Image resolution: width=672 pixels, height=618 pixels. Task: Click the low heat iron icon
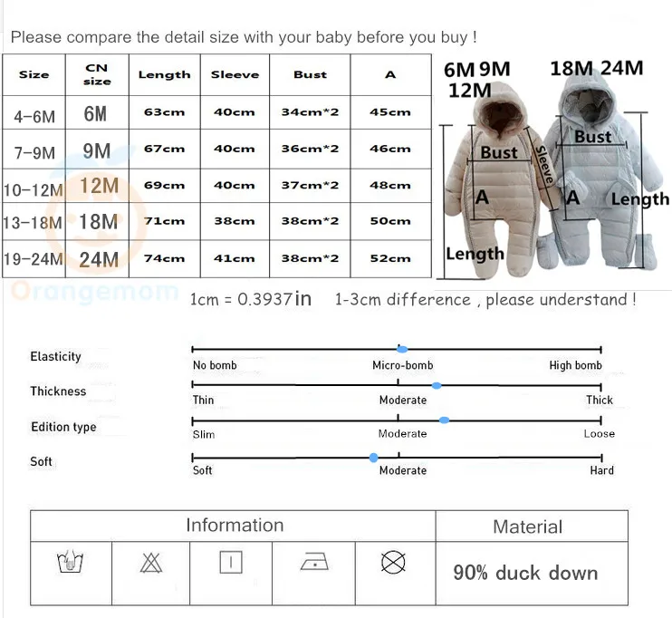point(314,562)
